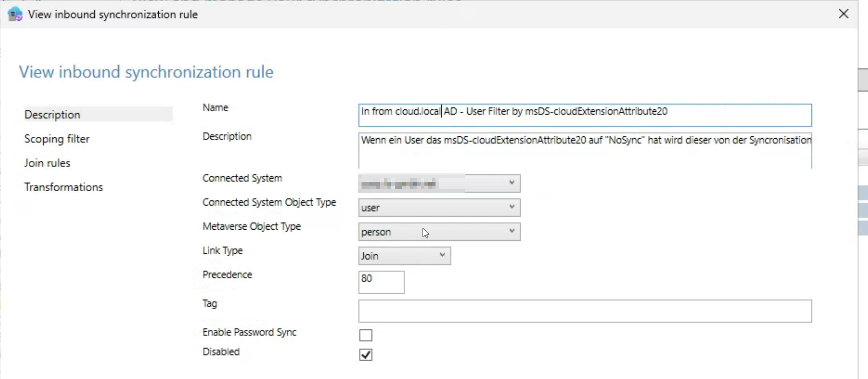The image size is (868, 379).
Task: Go to the Join rules page
Action: (47, 163)
